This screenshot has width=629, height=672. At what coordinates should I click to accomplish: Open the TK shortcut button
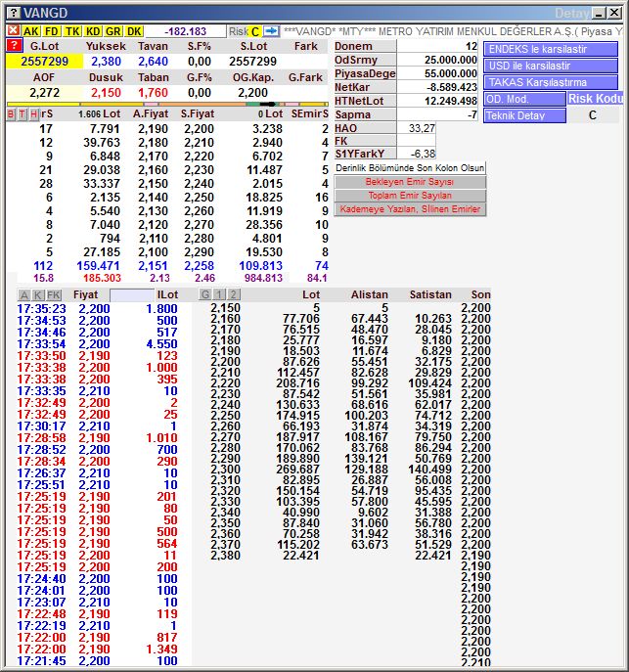[72, 31]
